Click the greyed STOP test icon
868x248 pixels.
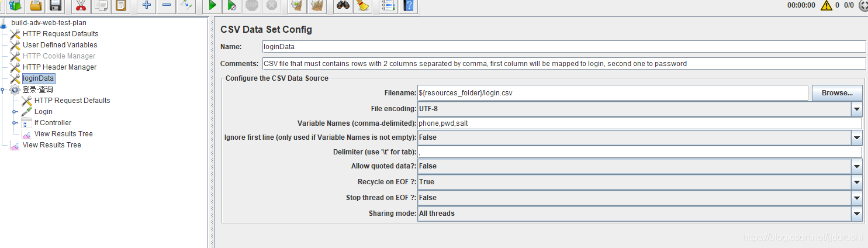tap(252, 6)
